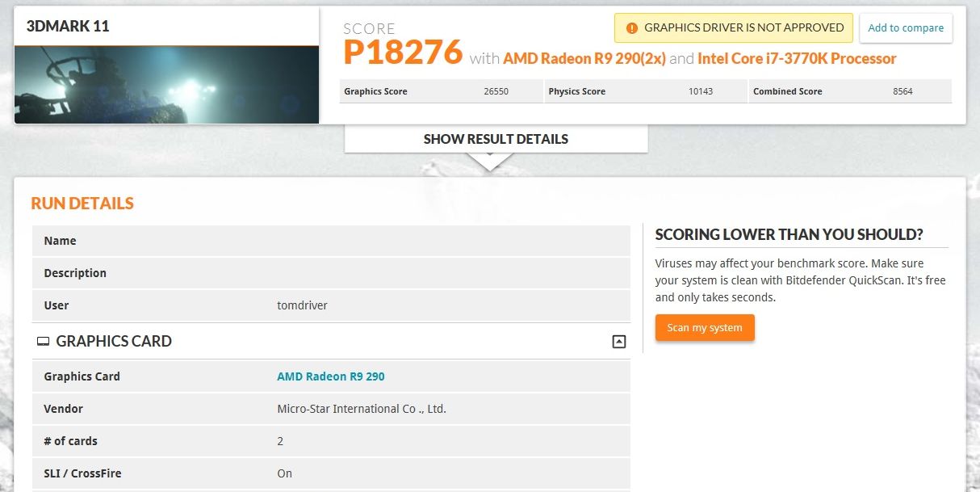Click vendor Micro-Star International Co ., Ltd.
Viewport: 980px width, 492px height.
362,409
